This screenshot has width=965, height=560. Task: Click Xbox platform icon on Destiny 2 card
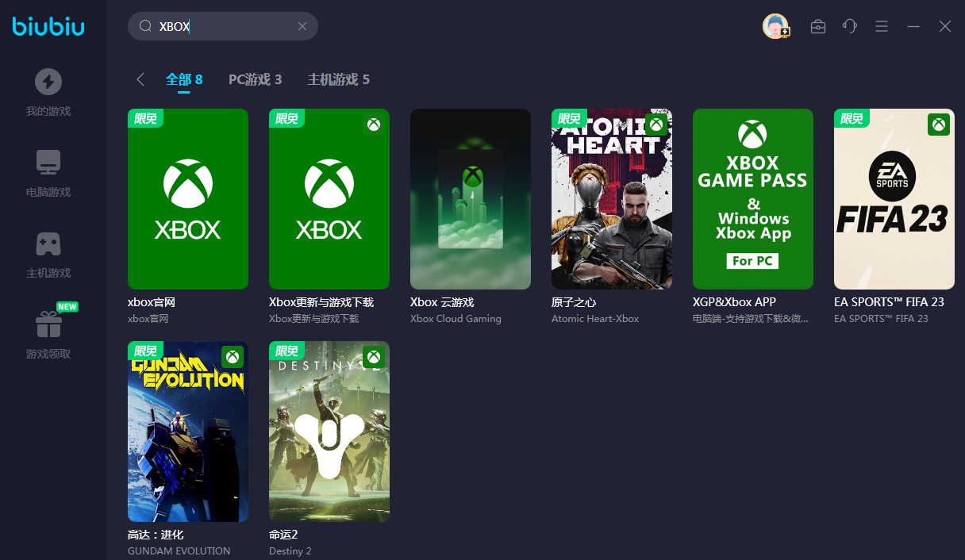[x=374, y=357]
